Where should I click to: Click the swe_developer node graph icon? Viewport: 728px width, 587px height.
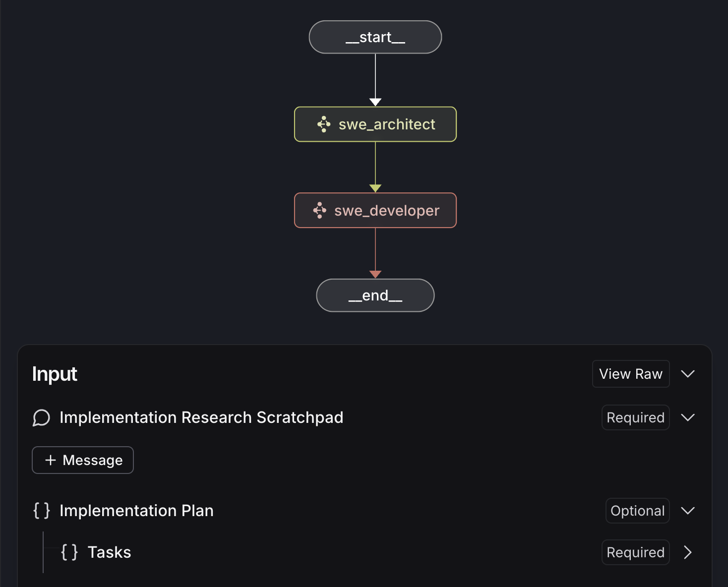coord(320,211)
